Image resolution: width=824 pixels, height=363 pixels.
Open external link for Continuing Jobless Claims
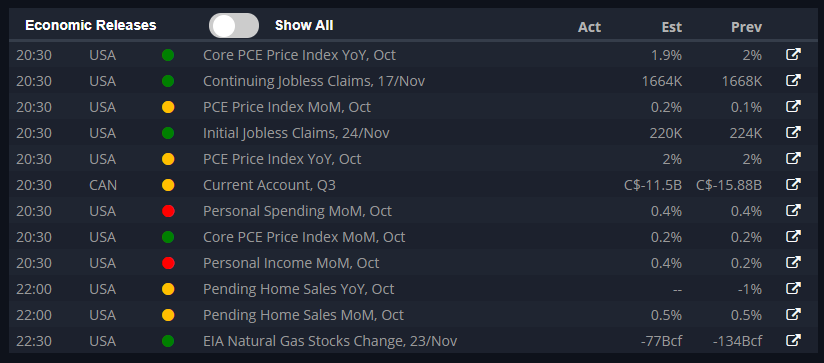click(793, 80)
